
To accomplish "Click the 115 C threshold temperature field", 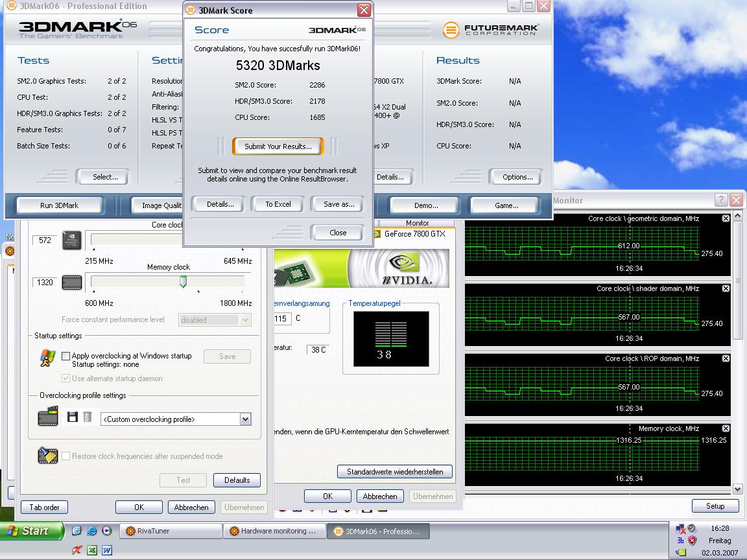I will tap(282, 319).
